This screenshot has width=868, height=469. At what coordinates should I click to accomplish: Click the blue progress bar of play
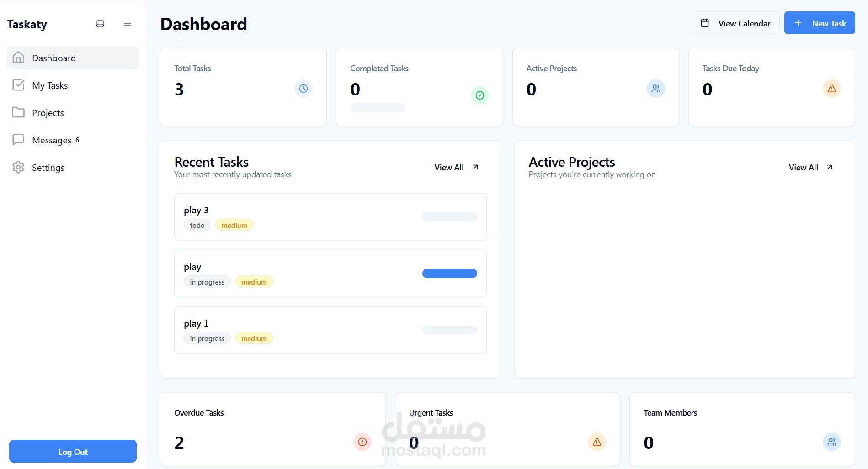click(x=450, y=274)
